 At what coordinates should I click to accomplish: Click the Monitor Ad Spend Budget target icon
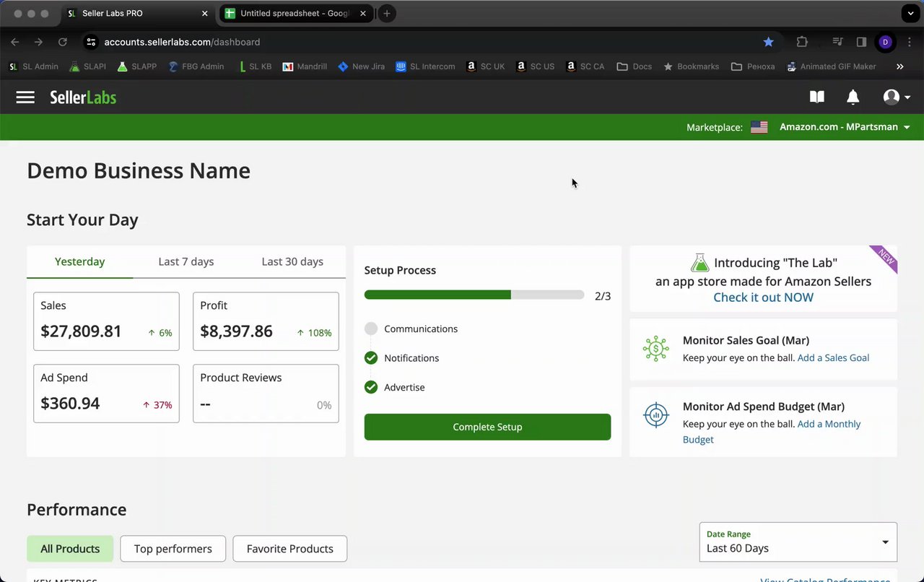(655, 415)
